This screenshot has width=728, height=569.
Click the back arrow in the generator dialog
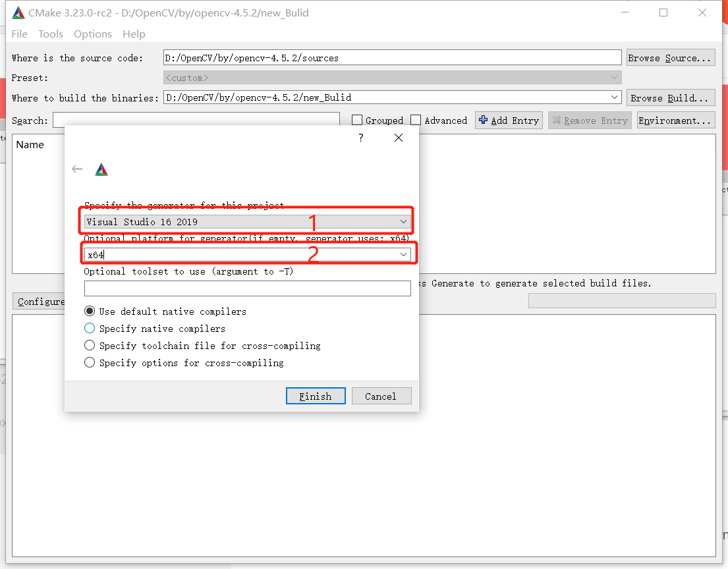tap(77, 169)
